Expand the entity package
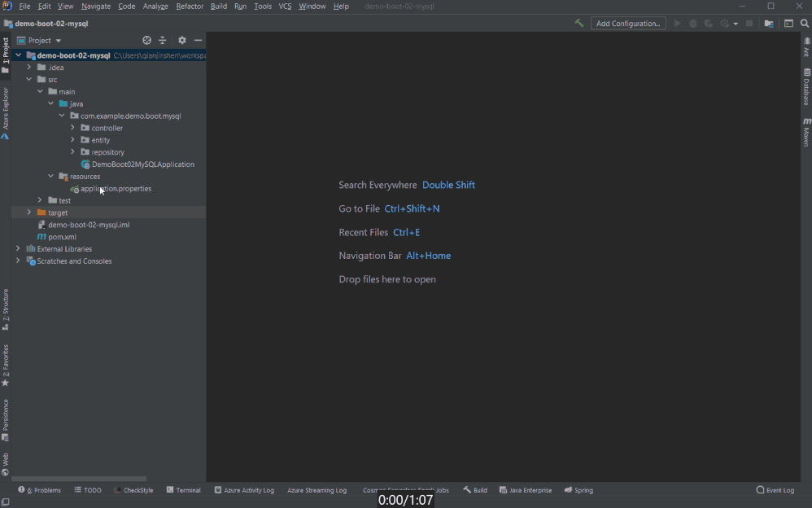Image resolution: width=812 pixels, height=508 pixels. click(x=72, y=140)
